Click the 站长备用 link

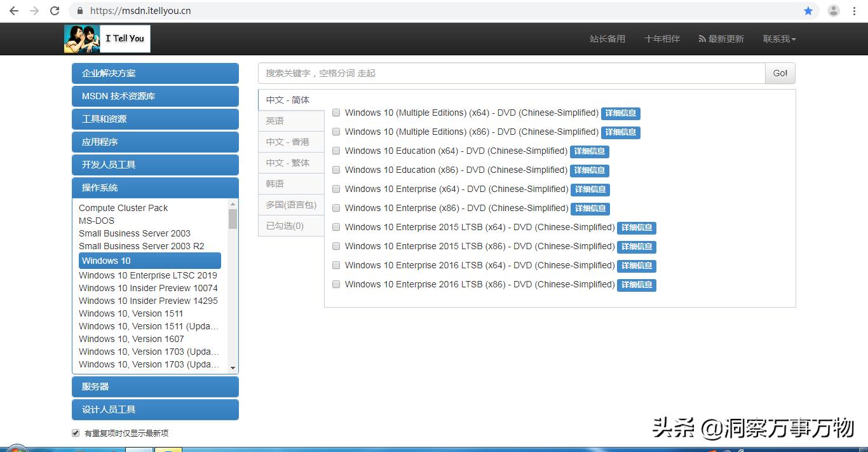pos(607,38)
